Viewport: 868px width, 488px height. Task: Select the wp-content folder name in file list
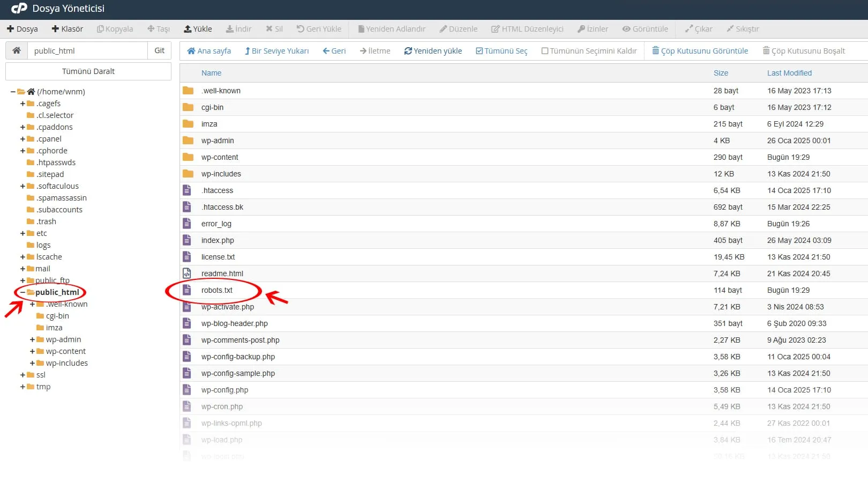tap(220, 157)
